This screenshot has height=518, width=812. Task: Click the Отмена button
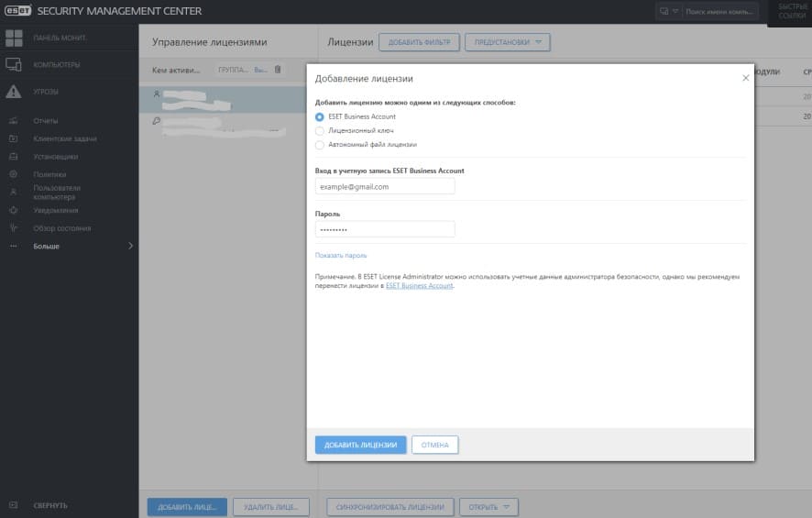point(435,445)
